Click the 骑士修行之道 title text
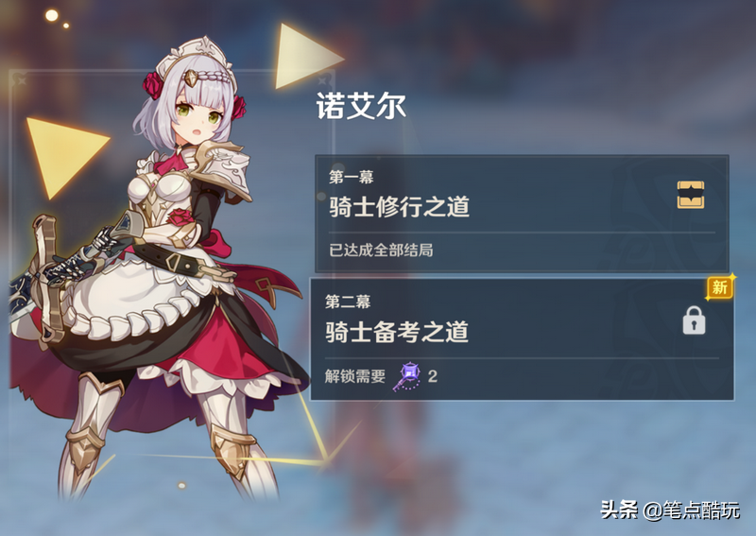Image resolution: width=756 pixels, height=536 pixels. point(399,206)
